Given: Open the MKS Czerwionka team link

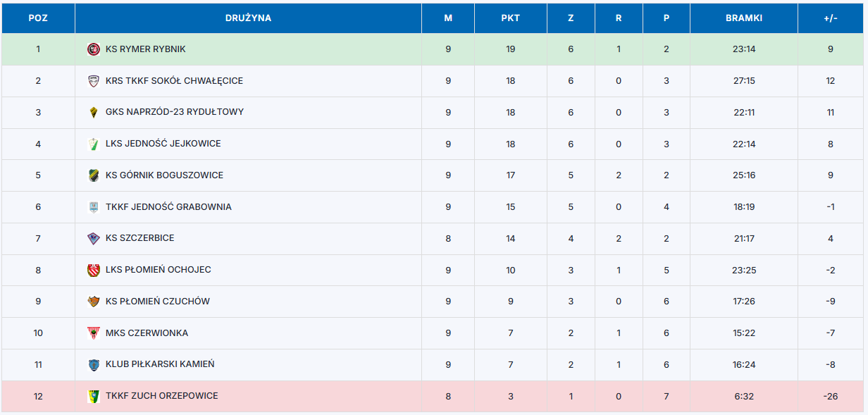Looking at the screenshot, I should (x=147, y=333).
